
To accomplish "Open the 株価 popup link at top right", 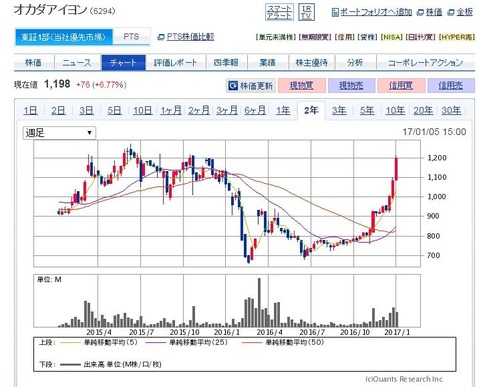I will (430, 12).
